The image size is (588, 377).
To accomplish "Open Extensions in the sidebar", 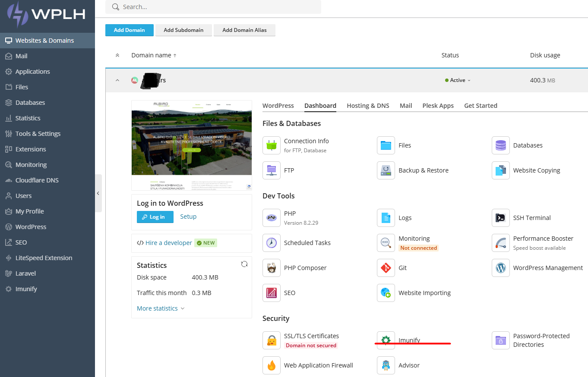I will pyautogui.click(x=47, y=149).
